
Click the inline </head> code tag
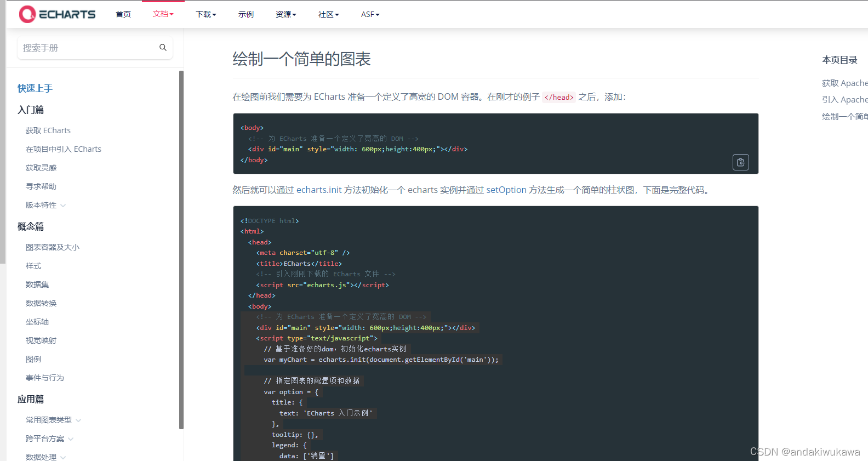click(x=559, y=97)
